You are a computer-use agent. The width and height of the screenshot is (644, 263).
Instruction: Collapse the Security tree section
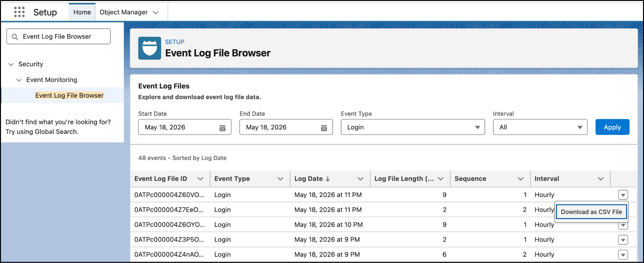[11, 64]
